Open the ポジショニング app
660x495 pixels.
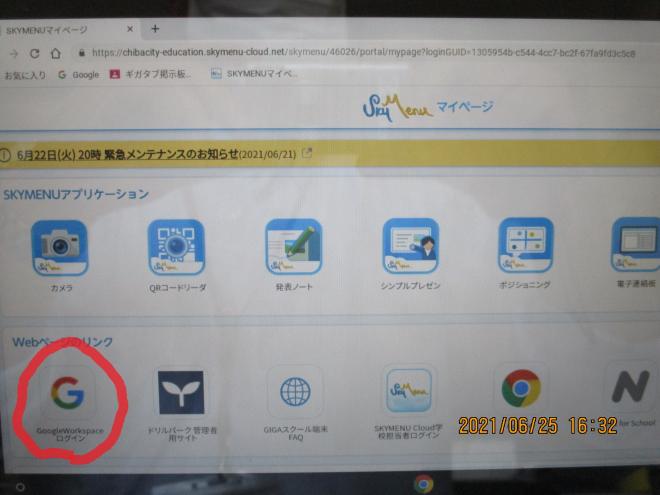pos(526,245)
